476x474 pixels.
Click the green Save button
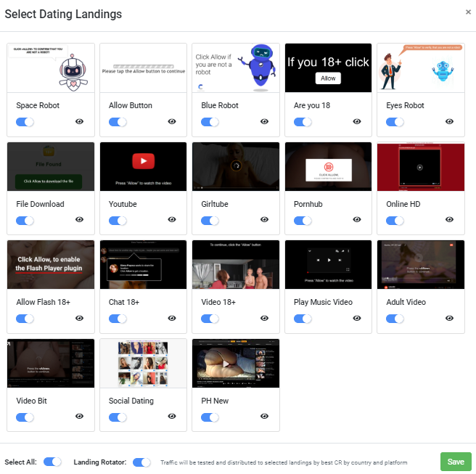tap(456, 462)
